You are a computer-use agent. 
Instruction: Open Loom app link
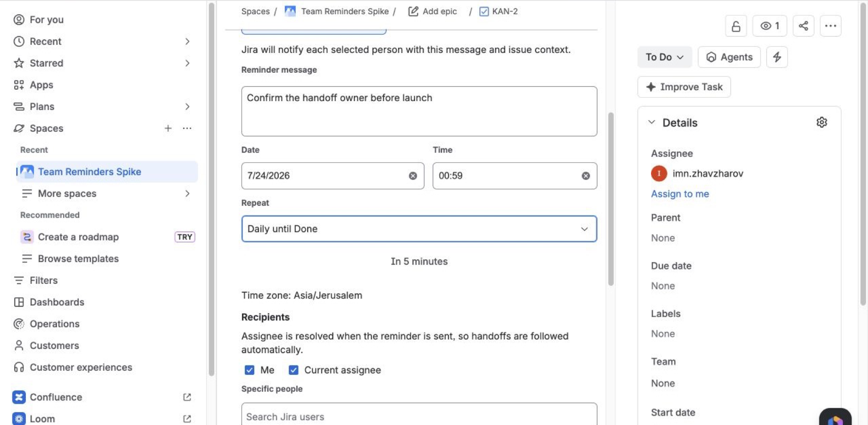tap(42, 418)
